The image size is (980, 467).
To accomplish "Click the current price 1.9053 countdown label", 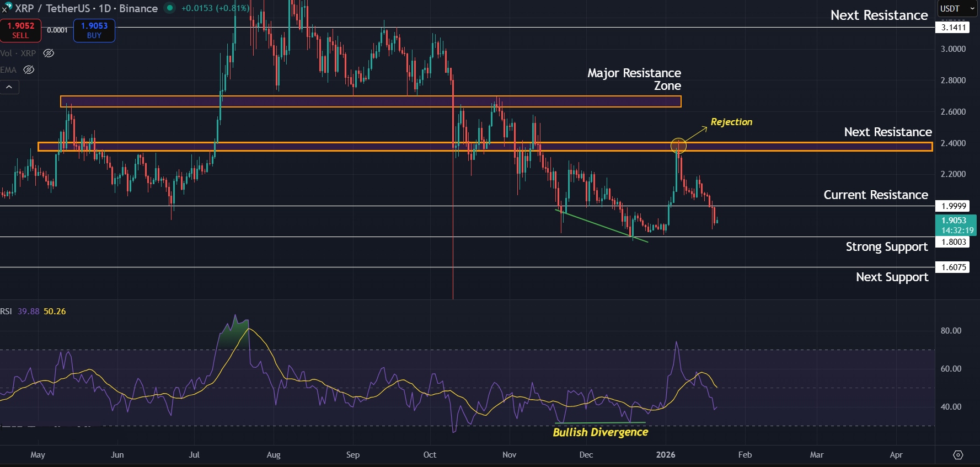I will pyautogui.click(x=956, y=225).
